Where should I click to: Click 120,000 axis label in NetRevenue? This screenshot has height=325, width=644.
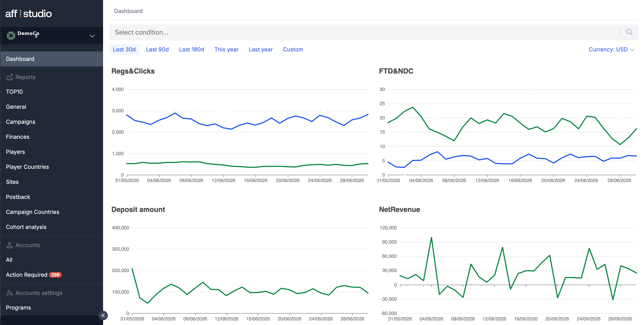388,228
